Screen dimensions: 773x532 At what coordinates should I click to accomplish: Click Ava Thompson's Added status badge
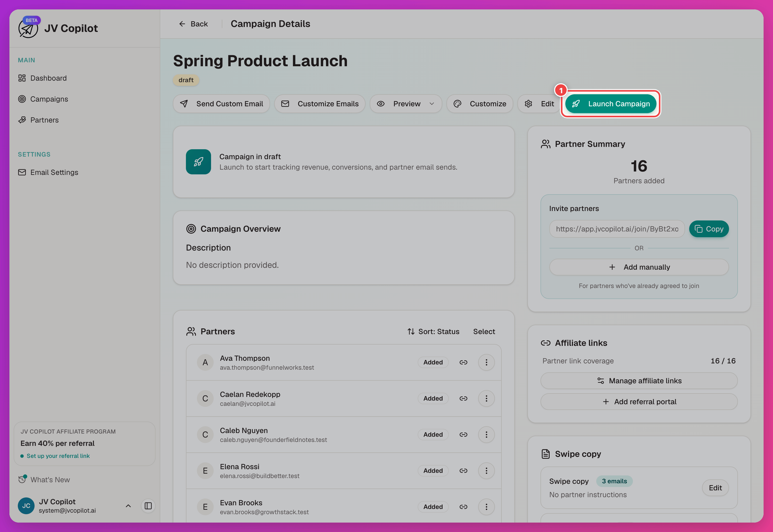(433, 362)
